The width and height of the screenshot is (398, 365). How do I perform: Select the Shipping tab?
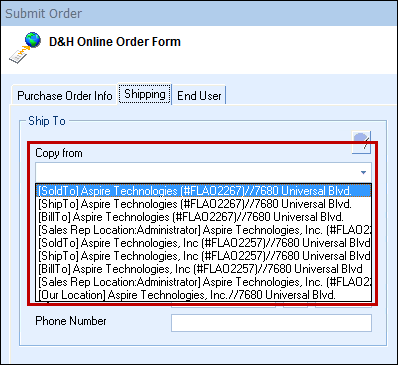coord(145,94)
